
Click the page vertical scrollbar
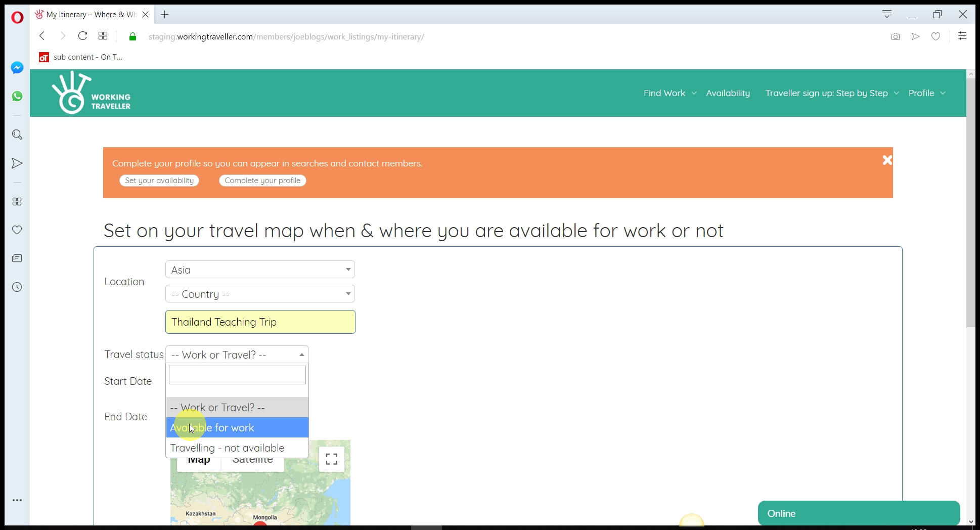[970, 202]
